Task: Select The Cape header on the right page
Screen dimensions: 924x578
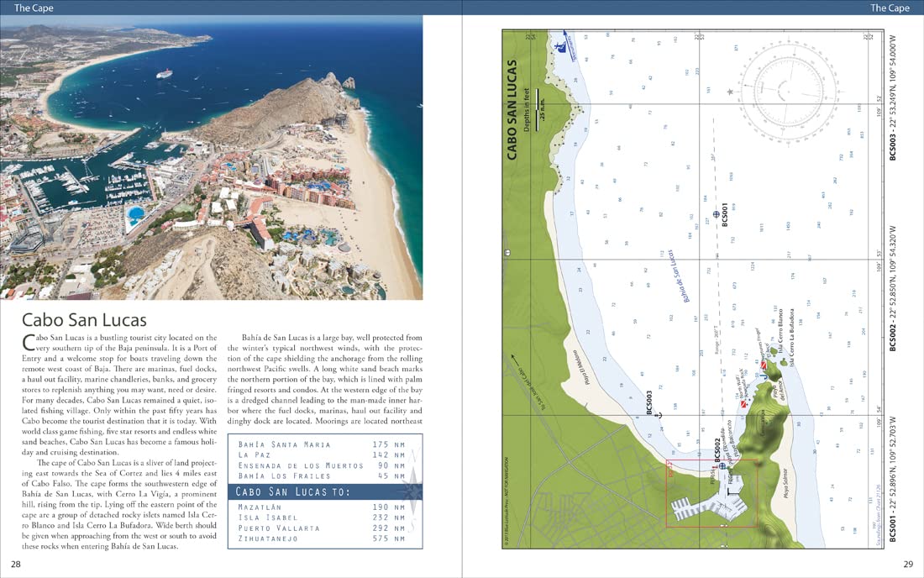Action: [x=890, y=8]
